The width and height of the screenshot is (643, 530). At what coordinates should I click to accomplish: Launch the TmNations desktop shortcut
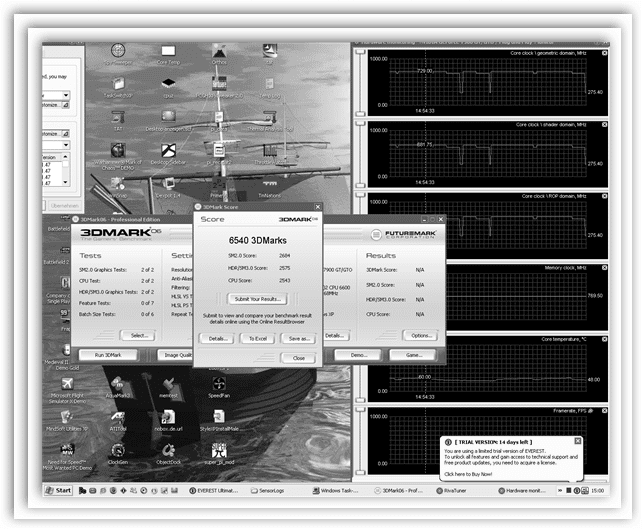[x=270, y=187]
